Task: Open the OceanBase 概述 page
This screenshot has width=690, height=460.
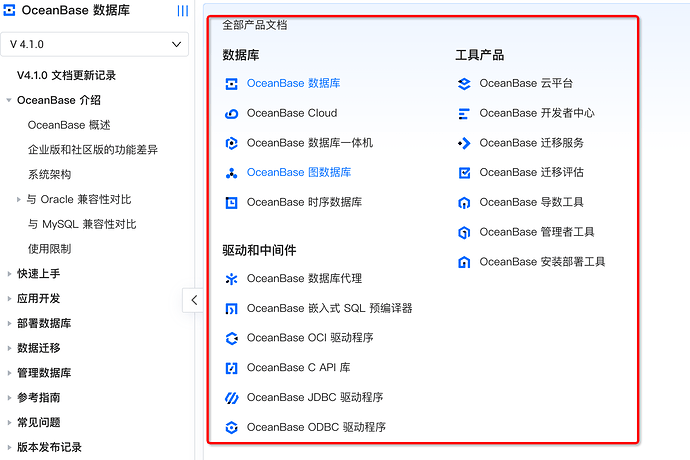Action: pos(69,125)
